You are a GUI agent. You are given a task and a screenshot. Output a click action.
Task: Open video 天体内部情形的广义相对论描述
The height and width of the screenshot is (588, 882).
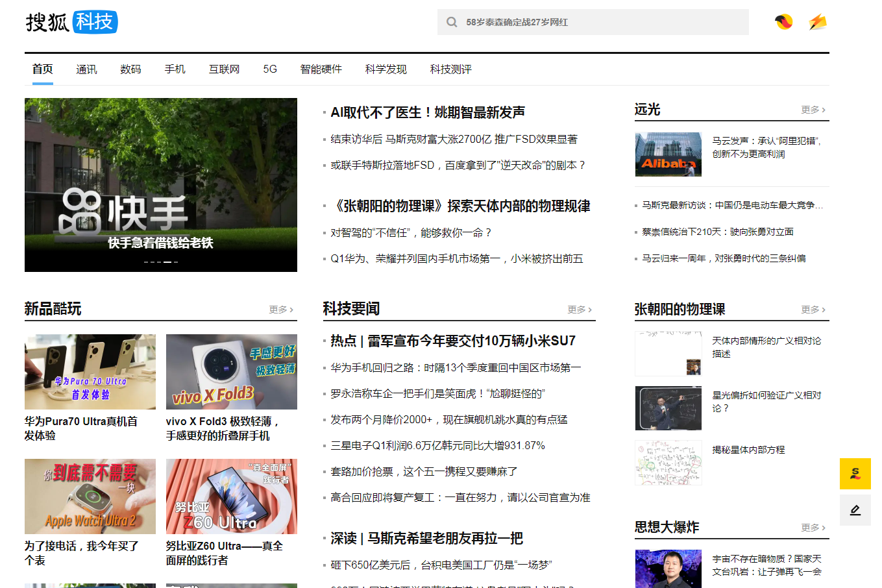766,347
